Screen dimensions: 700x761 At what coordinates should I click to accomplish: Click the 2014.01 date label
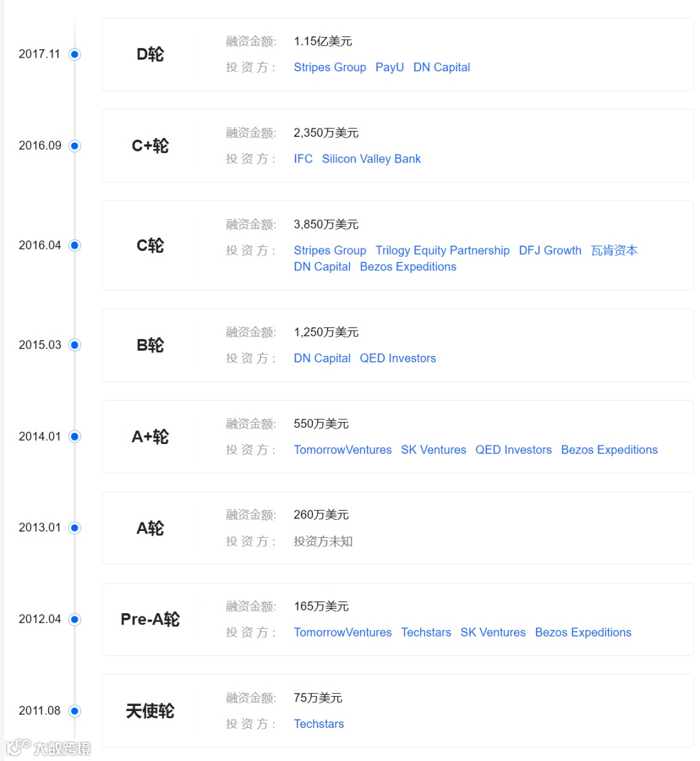(40, 436)
